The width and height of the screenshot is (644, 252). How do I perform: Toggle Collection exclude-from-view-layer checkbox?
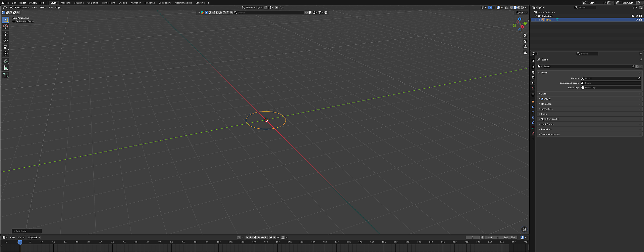pyautogui.click(x=633, y=16)
